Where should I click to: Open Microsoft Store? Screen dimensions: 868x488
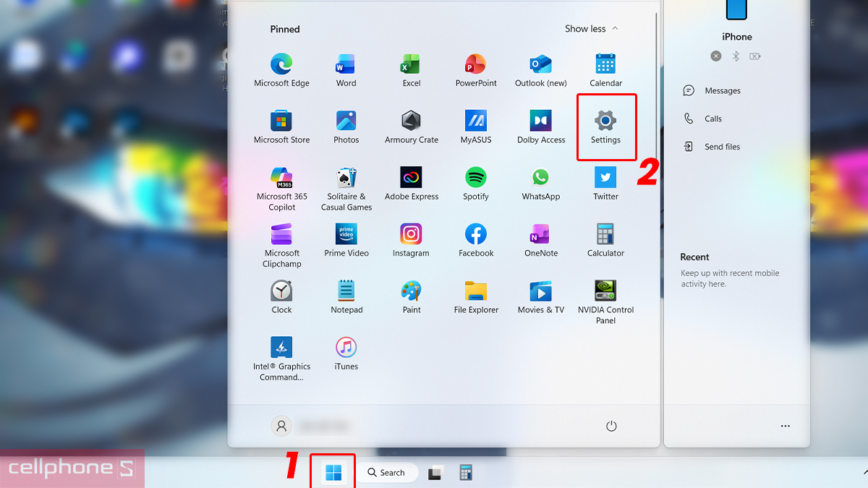coord(281,128)
